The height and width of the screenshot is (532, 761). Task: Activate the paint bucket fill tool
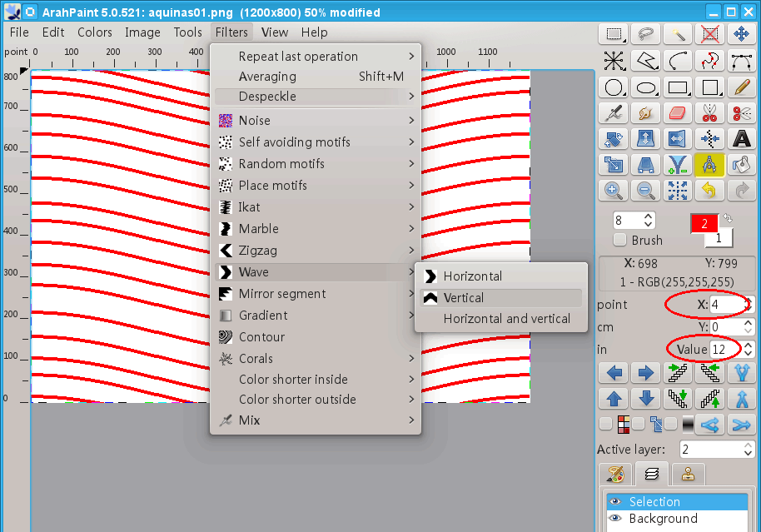[740, 164]
